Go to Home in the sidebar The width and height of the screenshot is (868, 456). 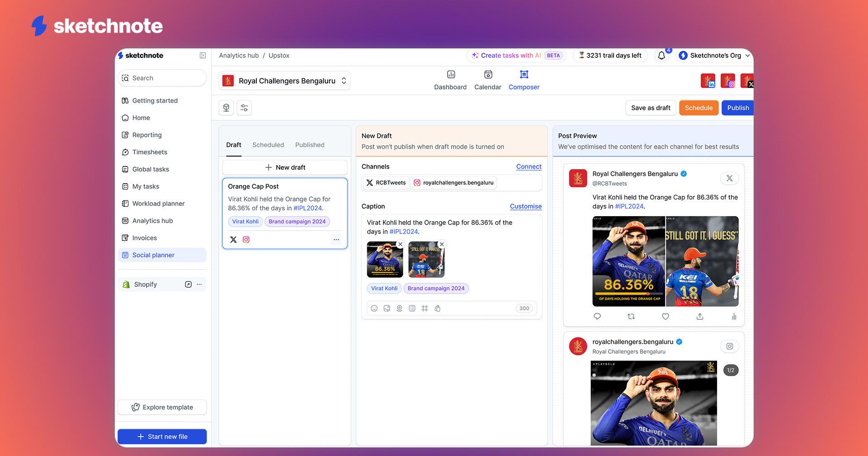[162, 118]
